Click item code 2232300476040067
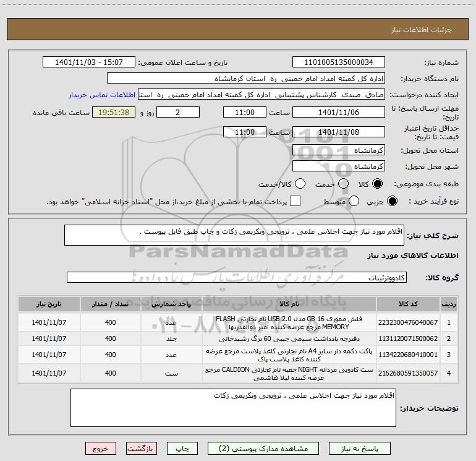Screen dimensions: 476x461 point(408,322)
